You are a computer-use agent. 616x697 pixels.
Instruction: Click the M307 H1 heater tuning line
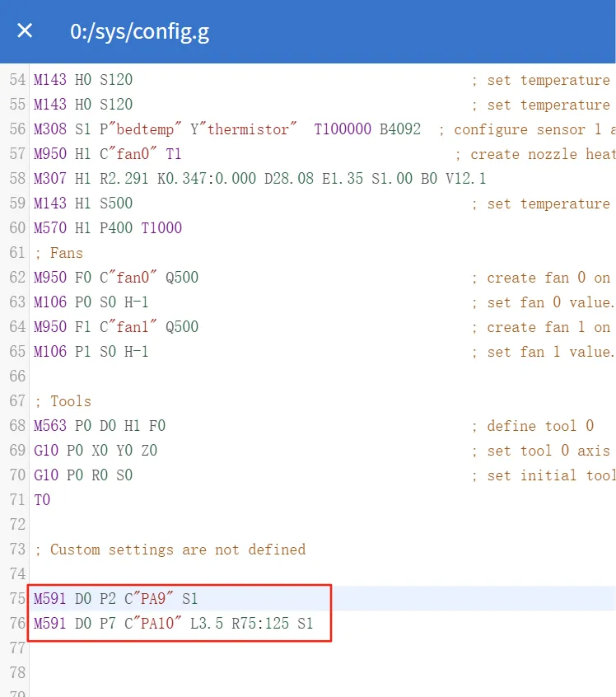(x=259, y=179)
